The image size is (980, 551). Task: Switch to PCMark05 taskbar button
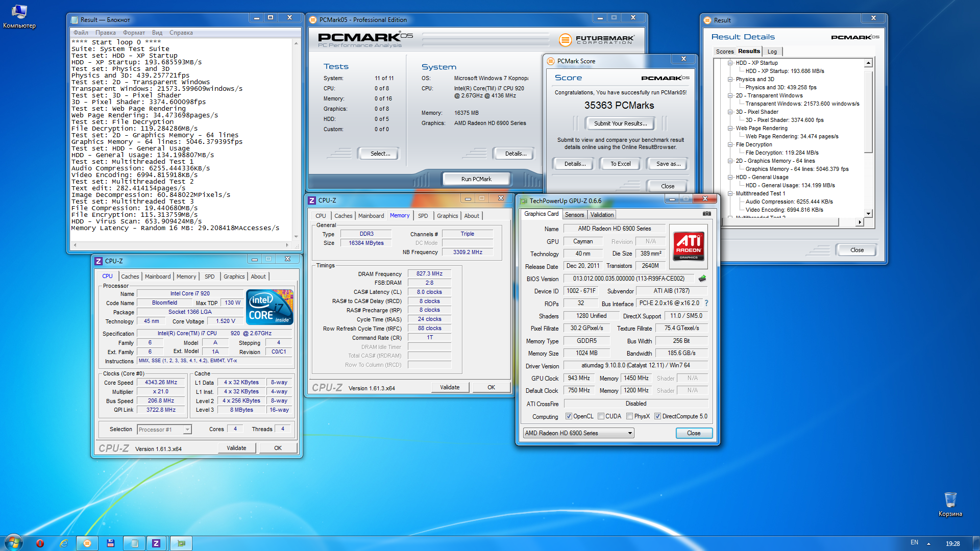87,543
